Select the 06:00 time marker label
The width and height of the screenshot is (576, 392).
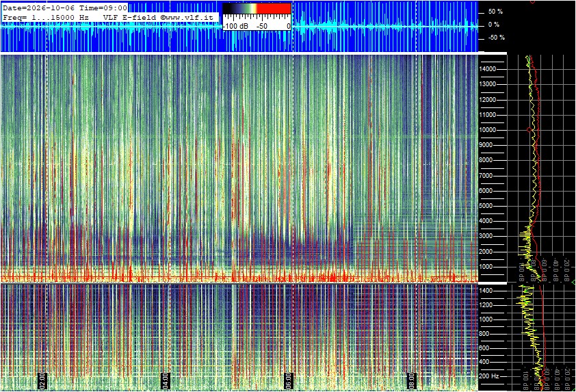(289, 380)
